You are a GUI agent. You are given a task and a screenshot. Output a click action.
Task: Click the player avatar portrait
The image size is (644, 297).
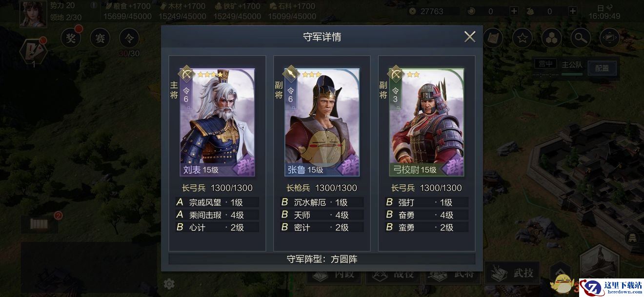coord(33,14)
